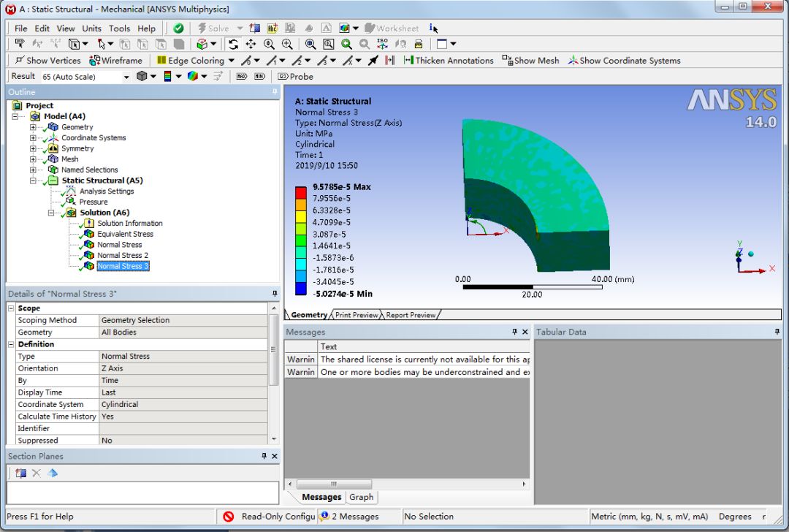Collapse the Scope section in Details
Image resolution: width=789 pixels, height=532 pixels.
point(11,308)
